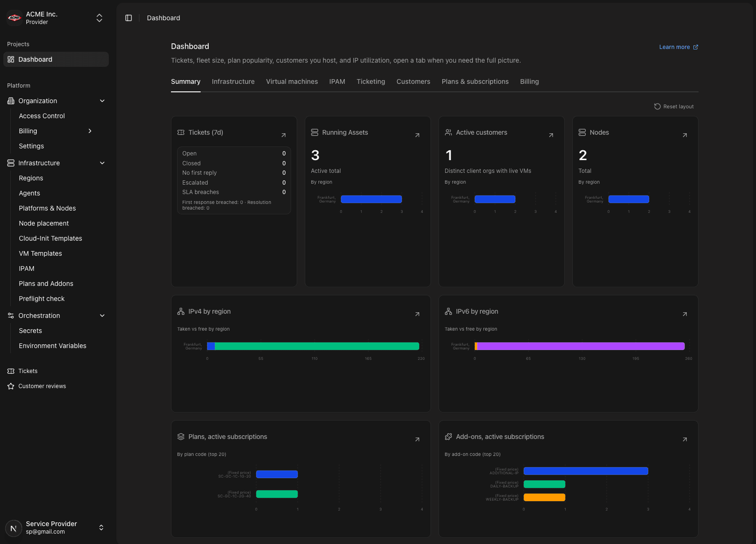This screenshot has height=544, width=756.
Task: Open Access Control in sidebar
Action: tap(42, 116)
